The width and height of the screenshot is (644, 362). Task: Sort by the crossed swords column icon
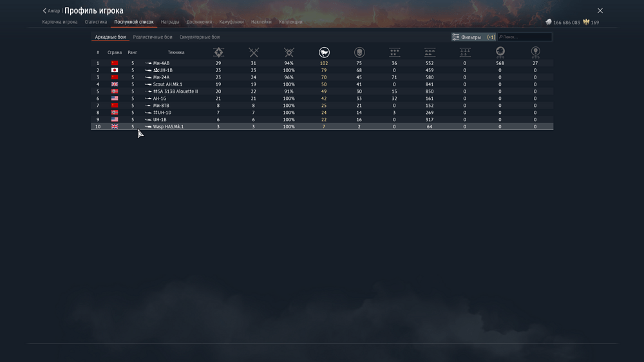(x=254, y=52)
